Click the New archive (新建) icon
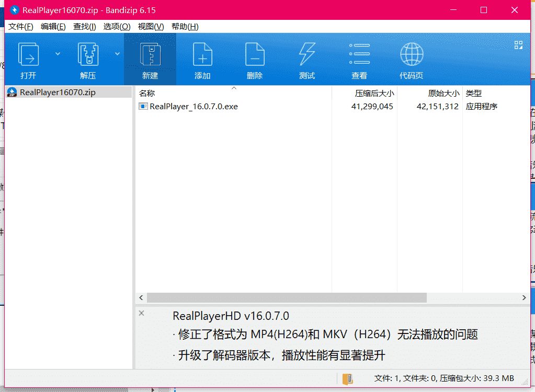Screen dimensions: 535x392 pyautogui.click(x=150, y=54)
